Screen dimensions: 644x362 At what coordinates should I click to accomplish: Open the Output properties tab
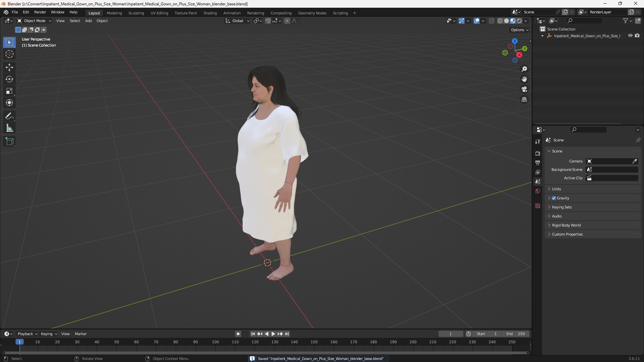[538, 163]
